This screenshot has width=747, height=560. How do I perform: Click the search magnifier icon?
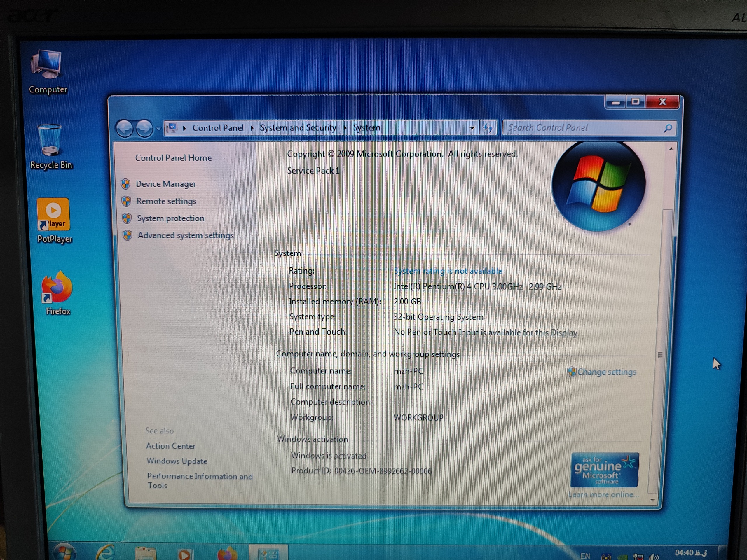[667, 128]
